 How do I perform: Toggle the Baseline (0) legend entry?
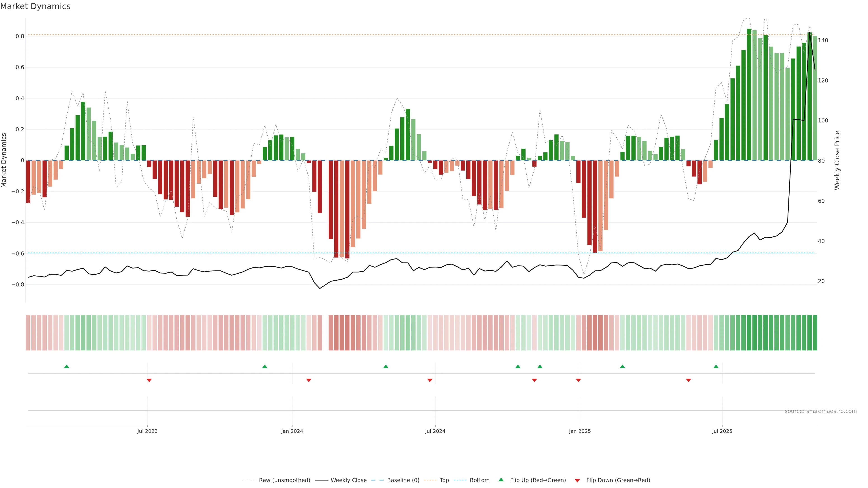(403, 480)
